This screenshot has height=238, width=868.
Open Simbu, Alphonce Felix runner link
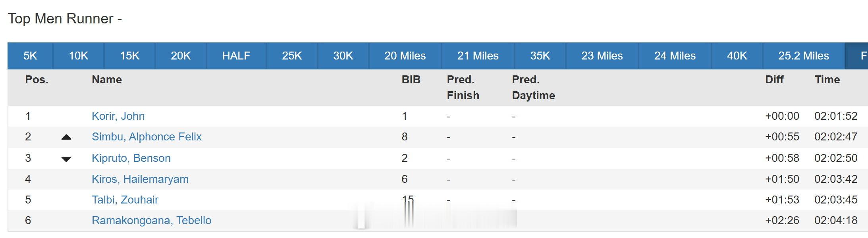147,137
